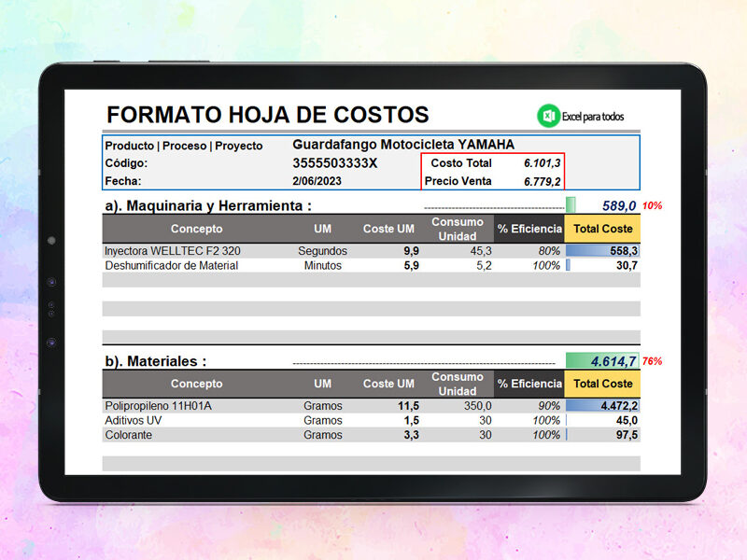This screenshot has height=560, width=747.
Task: Click the Guardafango Motocicleta YAMAHA product cell
Action: (403, 145)
